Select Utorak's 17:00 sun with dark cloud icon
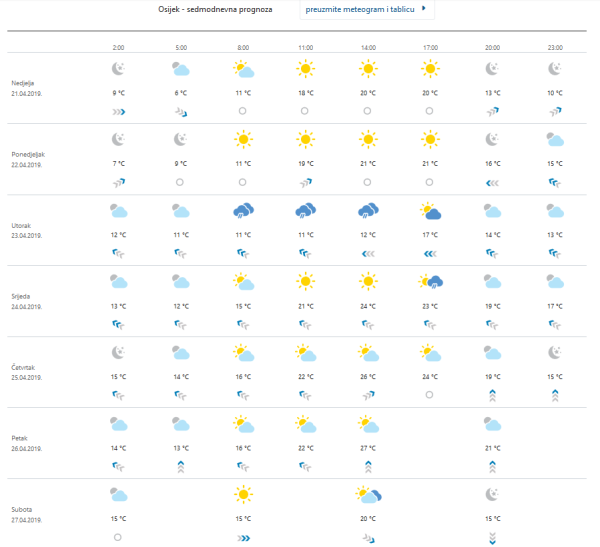 point(431,211)
